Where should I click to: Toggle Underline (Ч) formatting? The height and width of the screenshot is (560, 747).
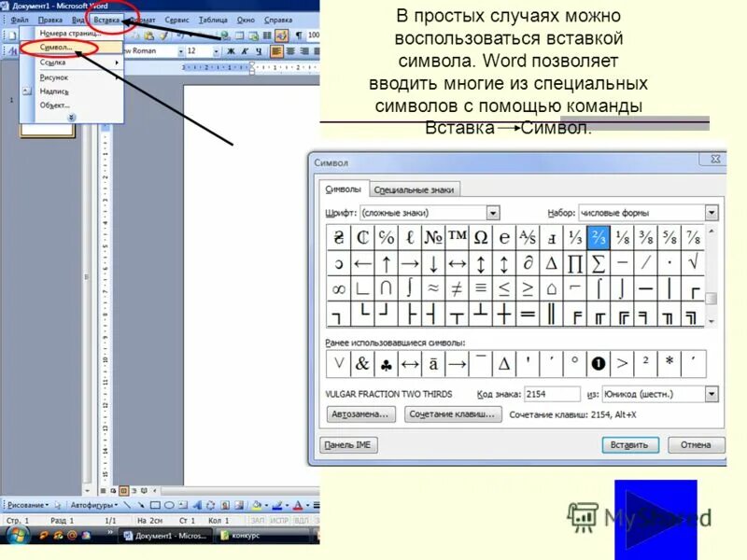pos(259,51)
